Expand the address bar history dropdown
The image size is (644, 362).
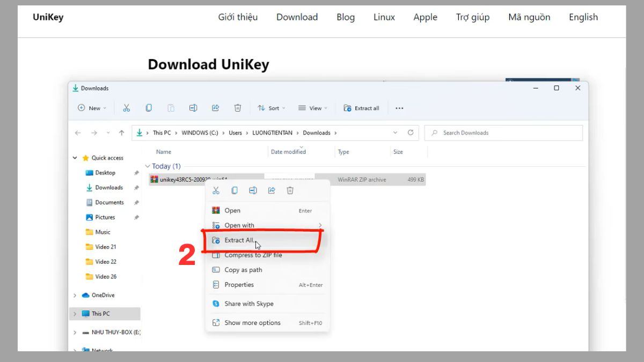click(396, 132)
